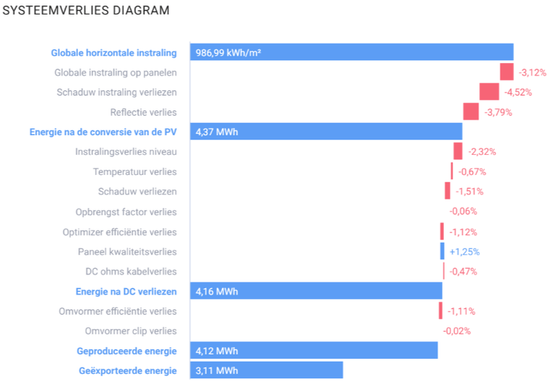555x392 pixels.
Task: Click the Globale instraling op panelen label
Action: click(115, 72)
